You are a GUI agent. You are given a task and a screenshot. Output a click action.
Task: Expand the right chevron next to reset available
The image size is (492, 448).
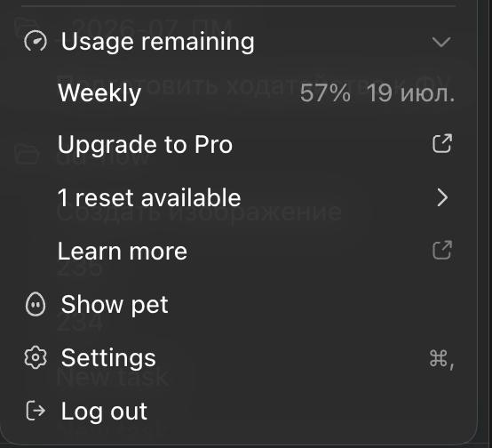click(x=442, y=197)
